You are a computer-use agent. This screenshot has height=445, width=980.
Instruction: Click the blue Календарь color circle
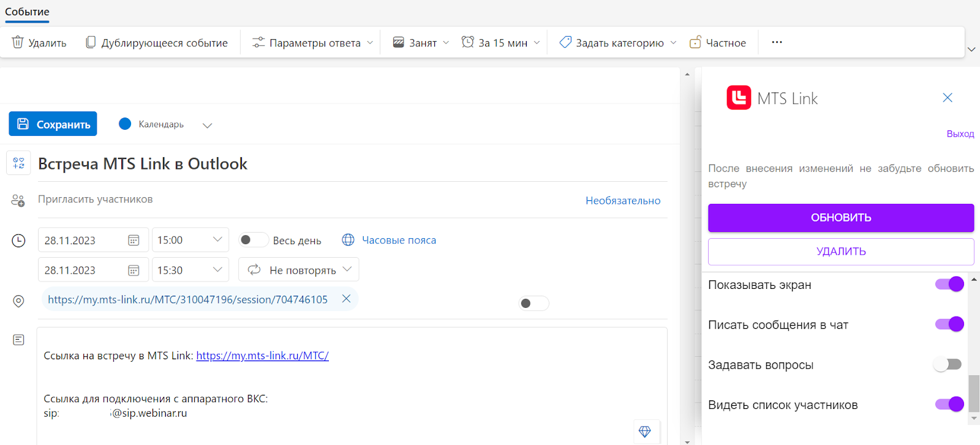pos(125,124)
